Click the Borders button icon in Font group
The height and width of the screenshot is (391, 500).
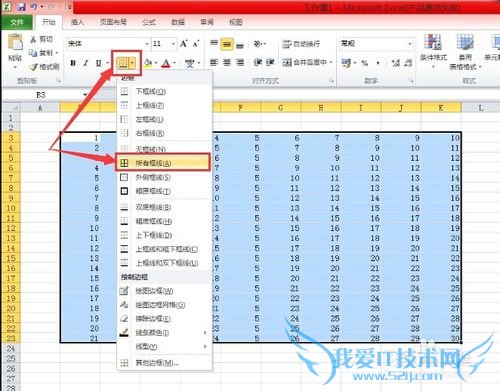(x=123, y=63)
